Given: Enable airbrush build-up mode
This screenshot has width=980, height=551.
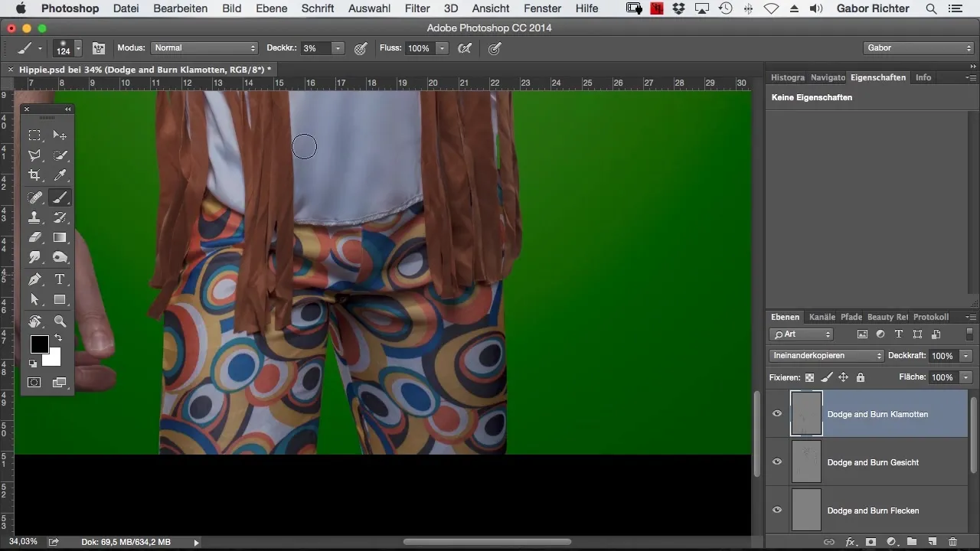Looking at the screenshot, I should point(465,48).
